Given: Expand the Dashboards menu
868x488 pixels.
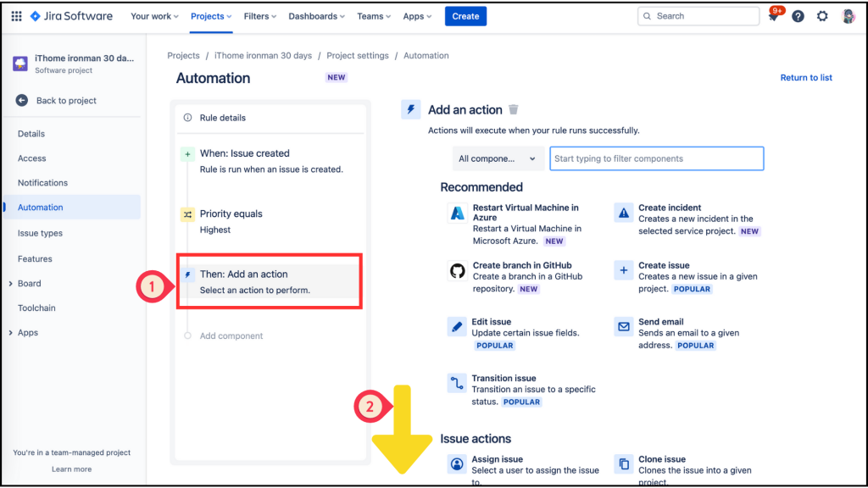Looking at the screenshot, I should click(316, 17).
